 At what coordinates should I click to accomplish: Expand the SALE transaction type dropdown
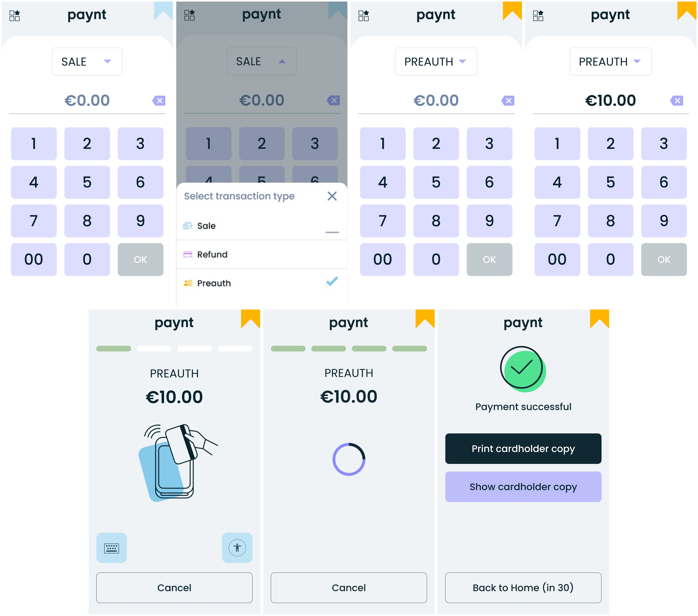(x=87, y=61)
